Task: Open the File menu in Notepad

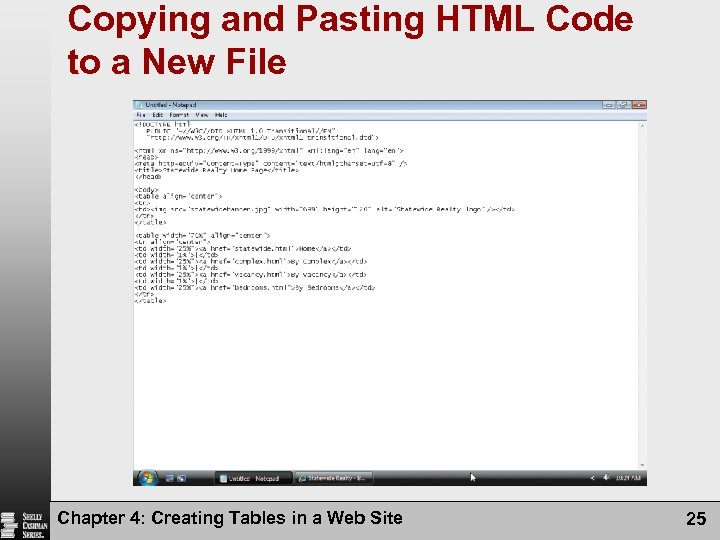Action: pos(141,115)
